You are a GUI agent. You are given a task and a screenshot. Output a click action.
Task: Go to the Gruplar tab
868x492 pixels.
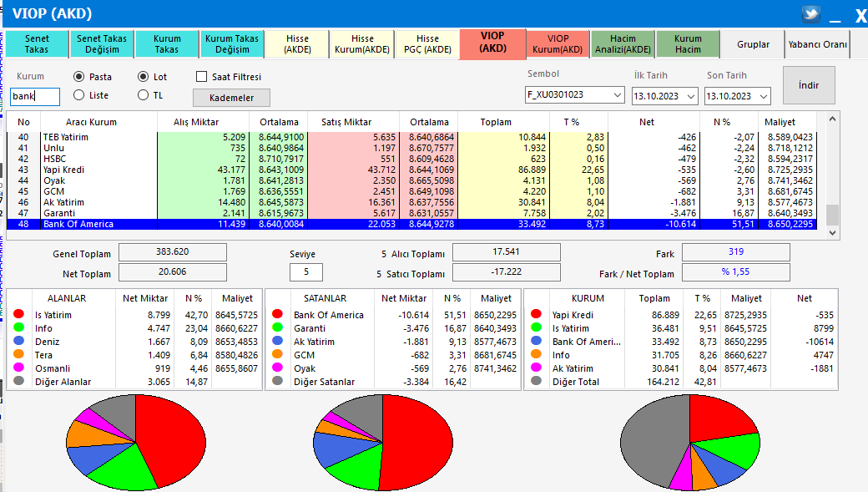(754, 44)
